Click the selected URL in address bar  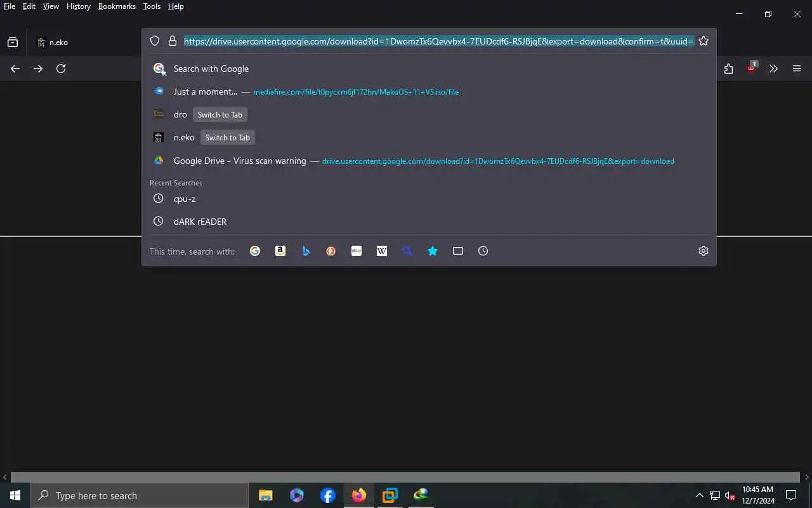[439, 41]
